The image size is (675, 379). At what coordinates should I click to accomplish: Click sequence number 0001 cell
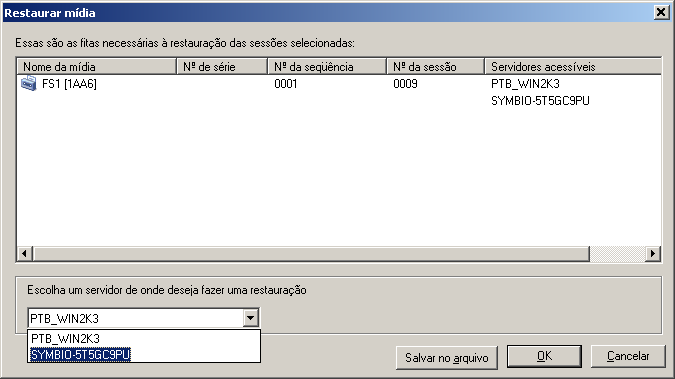[x=286, y=84]
